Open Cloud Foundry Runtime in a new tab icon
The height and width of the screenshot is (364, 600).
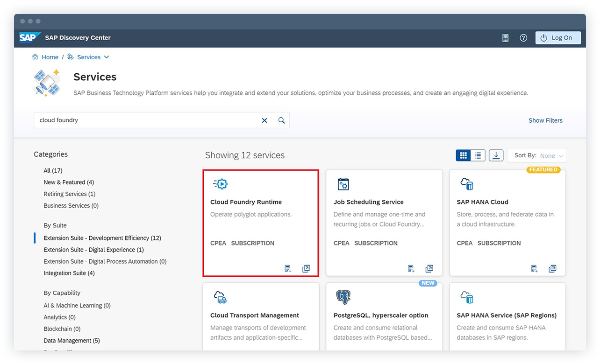306,268
